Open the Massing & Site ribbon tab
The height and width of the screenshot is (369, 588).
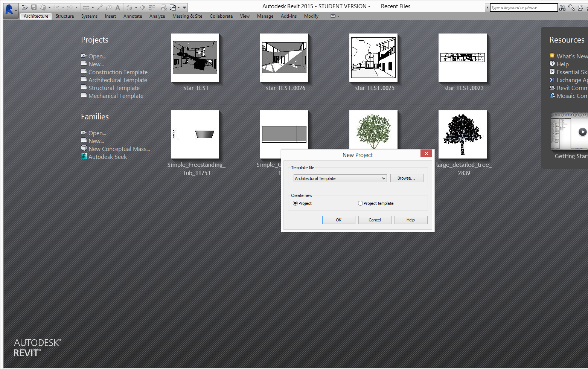(x=187, y=16)
